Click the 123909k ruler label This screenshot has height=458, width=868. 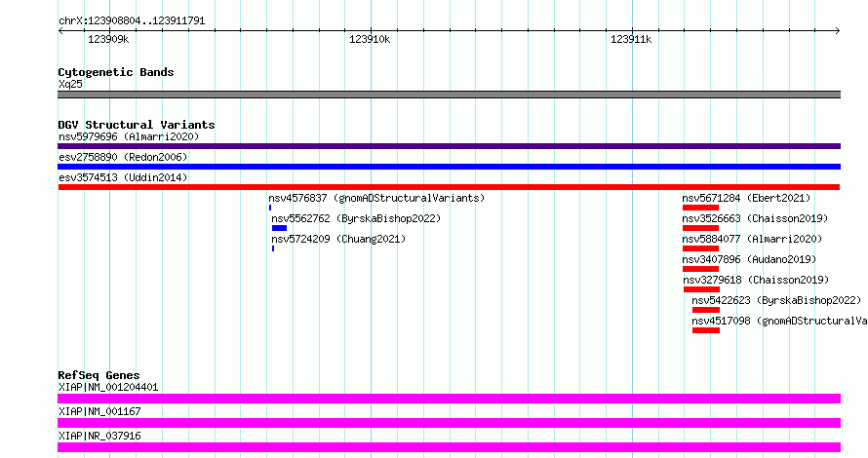[108, 39]
